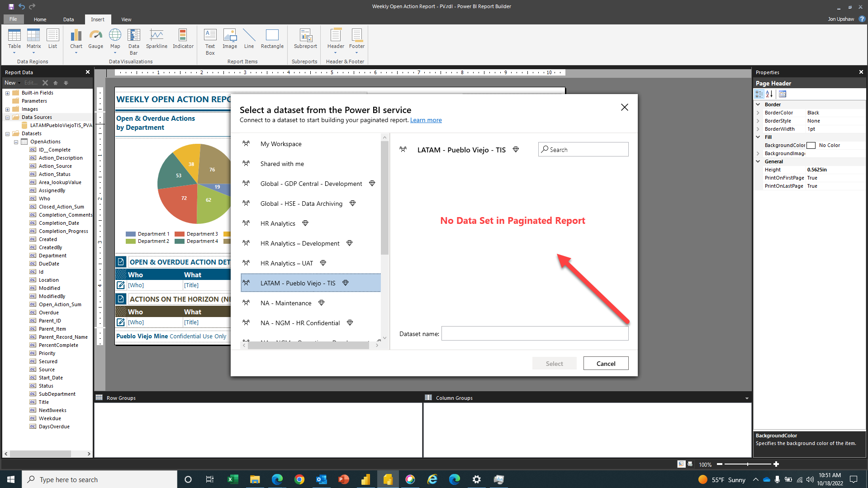Image resolution: width=868 pixels, height=488 pixels.
Task: Insert a Table data region
Action: 14,41
